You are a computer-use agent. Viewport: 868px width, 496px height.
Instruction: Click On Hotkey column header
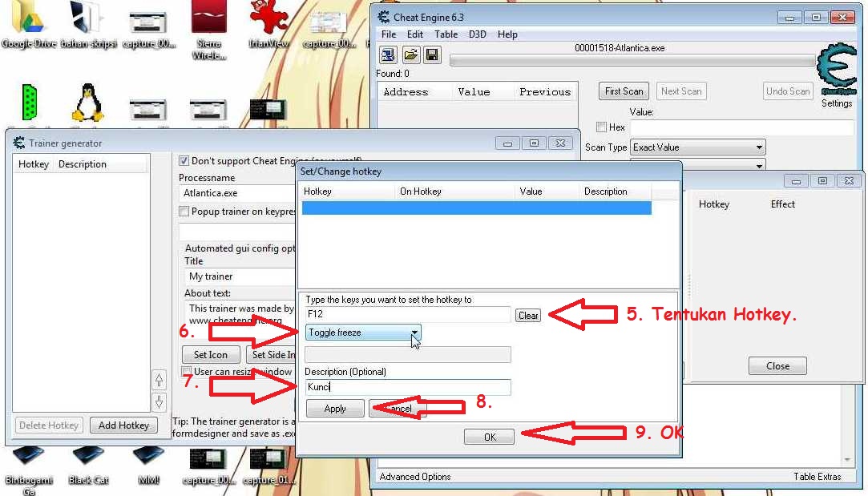pos(421,192)
